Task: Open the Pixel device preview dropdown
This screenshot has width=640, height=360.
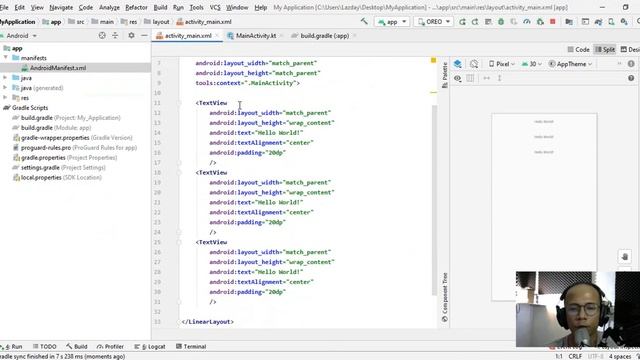Action: (502, 64)
